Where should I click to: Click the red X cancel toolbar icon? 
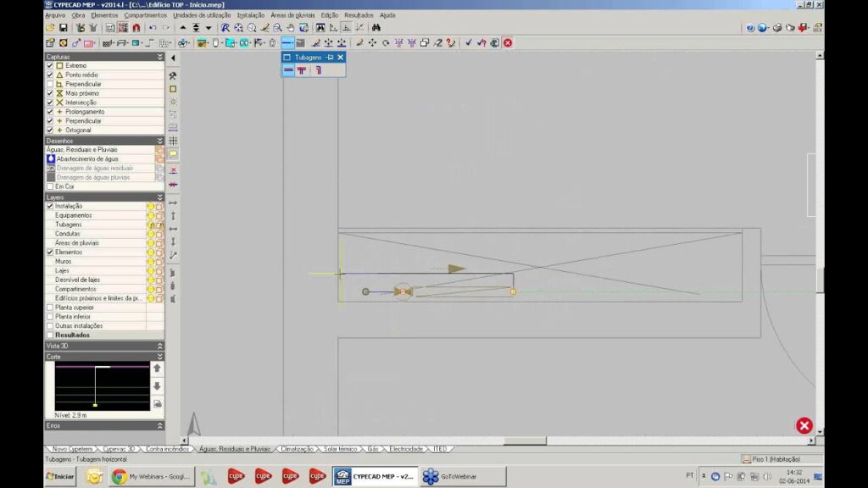point(508,42)
